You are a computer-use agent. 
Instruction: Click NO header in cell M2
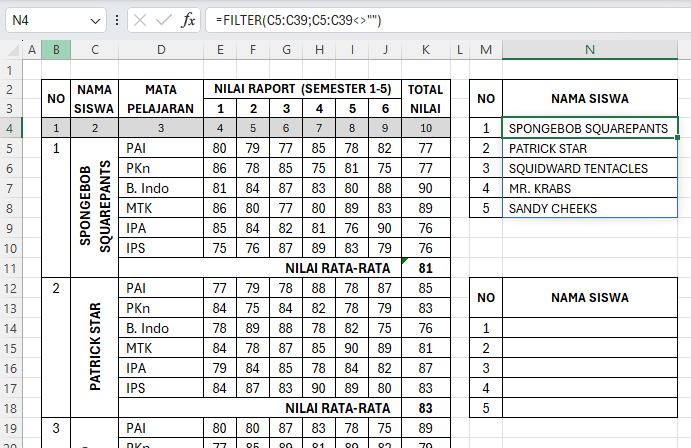tap(486, 99)
